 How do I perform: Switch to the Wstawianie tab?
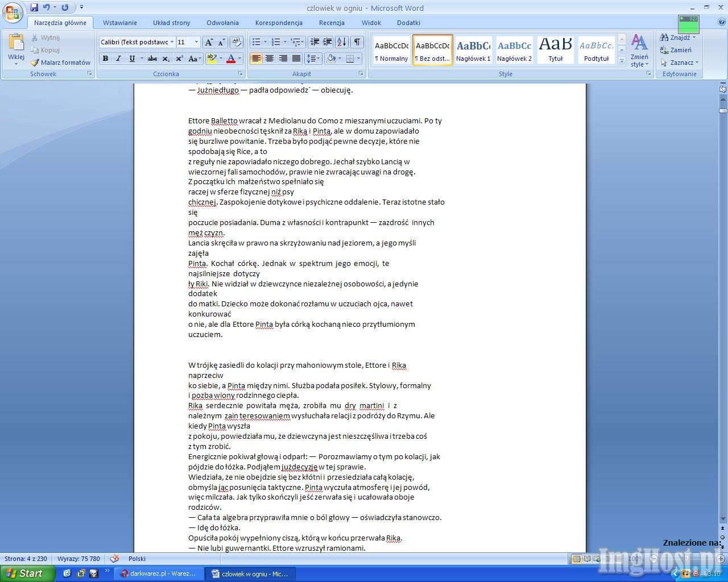pos(120,23)
